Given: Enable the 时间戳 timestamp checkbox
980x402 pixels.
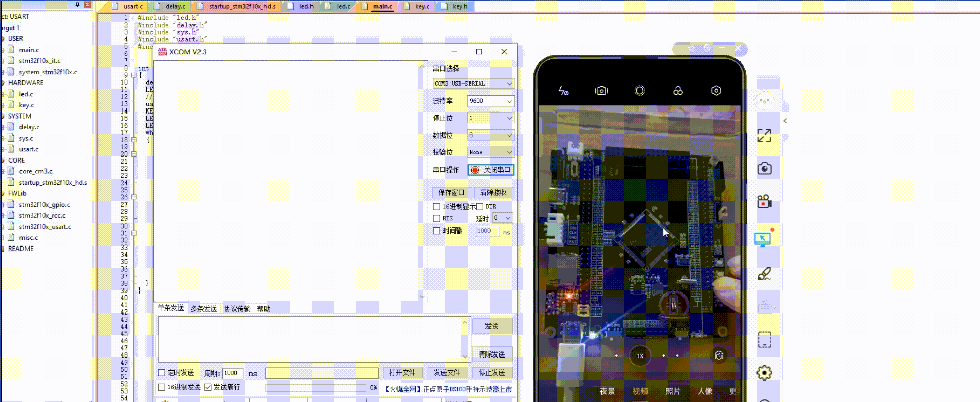Looking at the screenshot, I should tap(436, 231).
